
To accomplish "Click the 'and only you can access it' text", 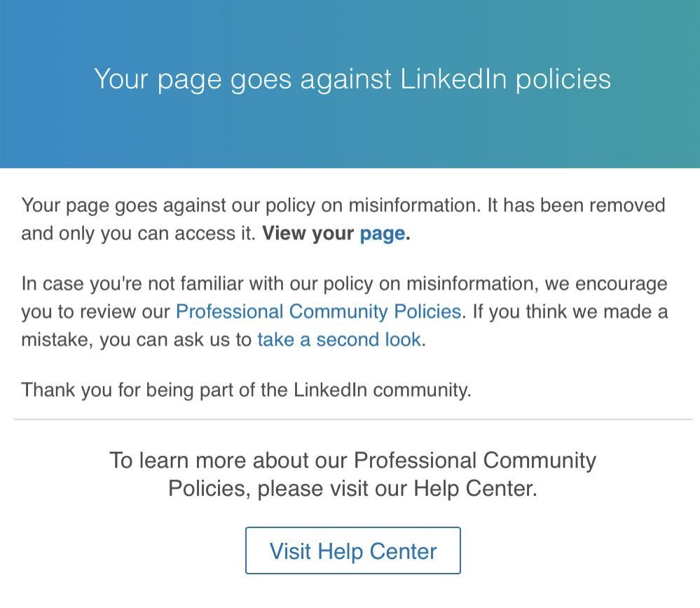I will [x=138, y=234].
